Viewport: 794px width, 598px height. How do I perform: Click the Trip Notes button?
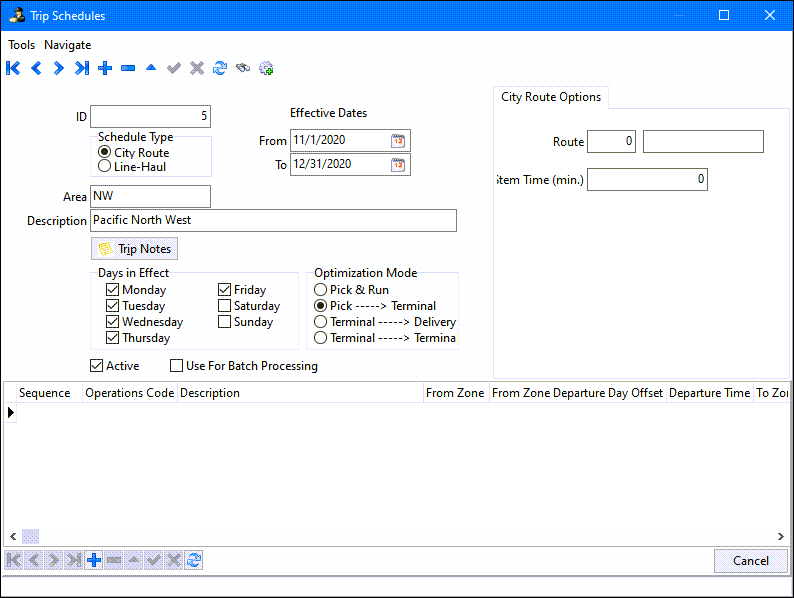[134, 248]
